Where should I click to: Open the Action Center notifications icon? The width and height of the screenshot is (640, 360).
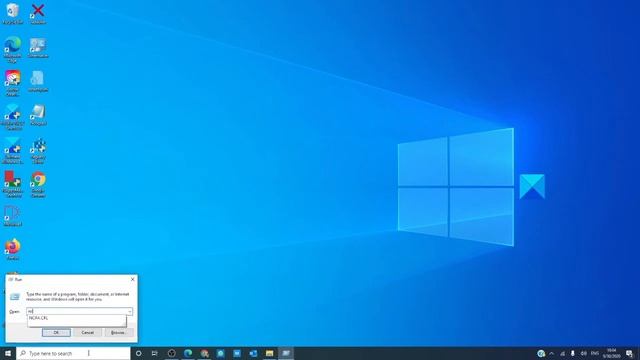(x=629, y=353)
